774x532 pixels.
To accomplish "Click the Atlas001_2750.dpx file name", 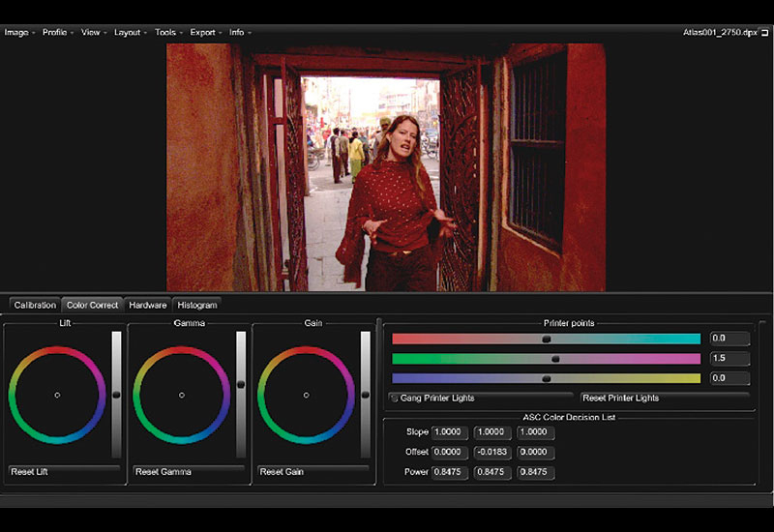I will click(720, 33).
